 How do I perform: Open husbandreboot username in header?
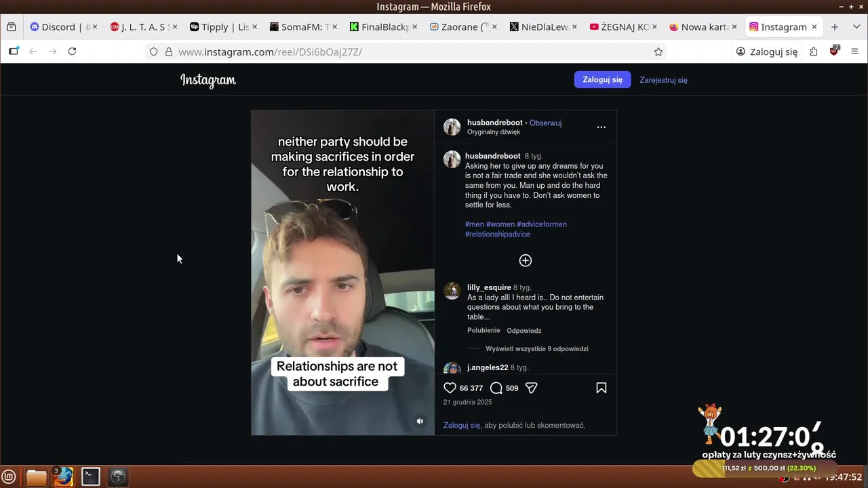pyautogui.click(x=495, y=123)
